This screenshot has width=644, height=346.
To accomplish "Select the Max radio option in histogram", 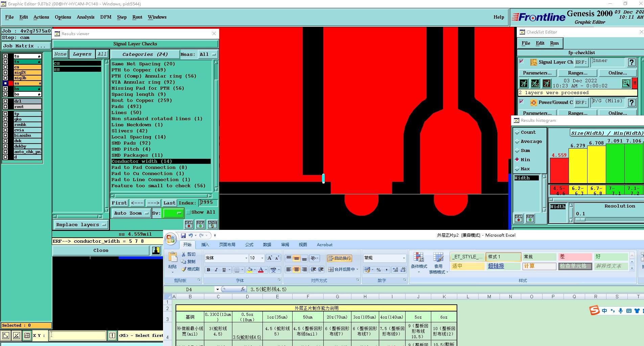I will 517,169.
